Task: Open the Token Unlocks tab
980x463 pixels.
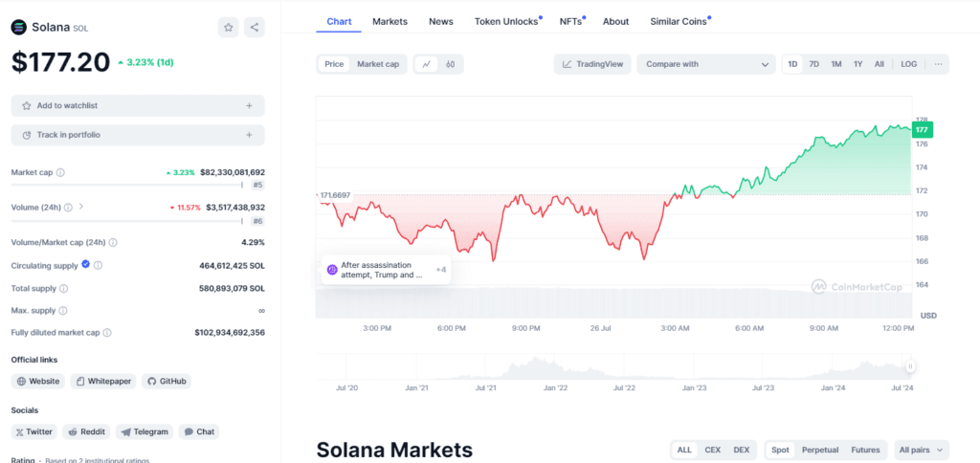Action: [x=506, y=21]
